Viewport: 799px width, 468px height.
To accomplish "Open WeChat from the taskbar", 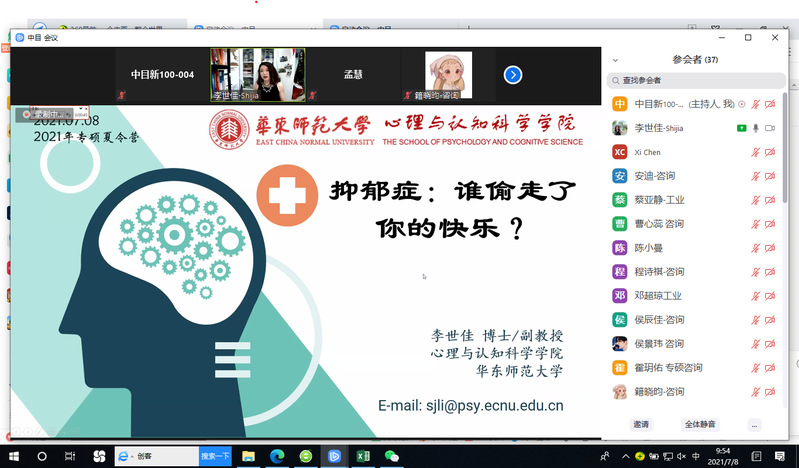I will point(392,456).
